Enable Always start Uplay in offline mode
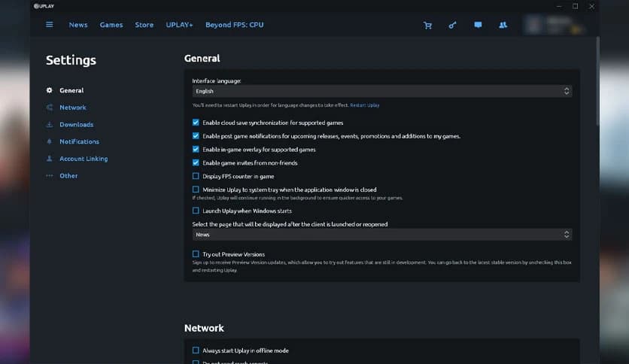This screenshot has height=364, width=629. pos(196,350)
